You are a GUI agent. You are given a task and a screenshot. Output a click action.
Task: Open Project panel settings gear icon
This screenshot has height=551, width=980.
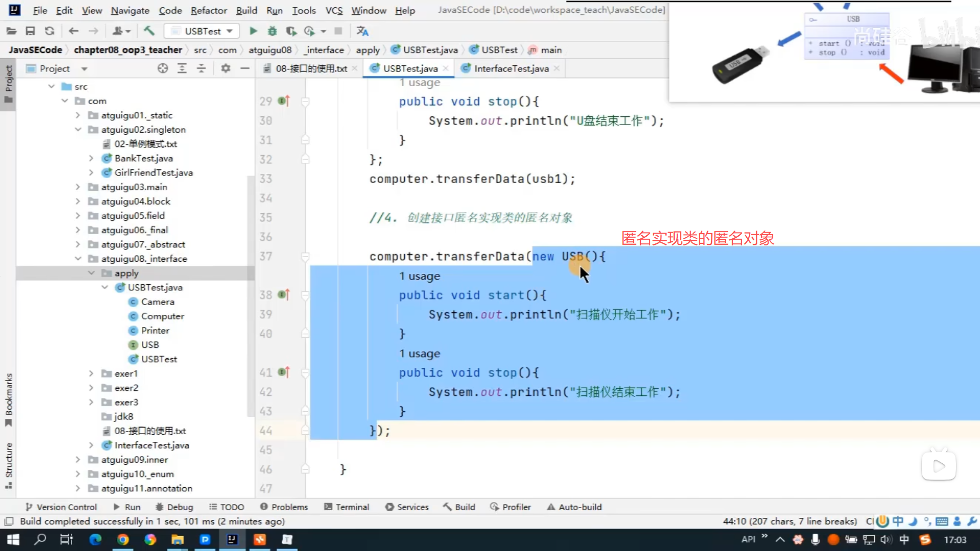point(226,68)
